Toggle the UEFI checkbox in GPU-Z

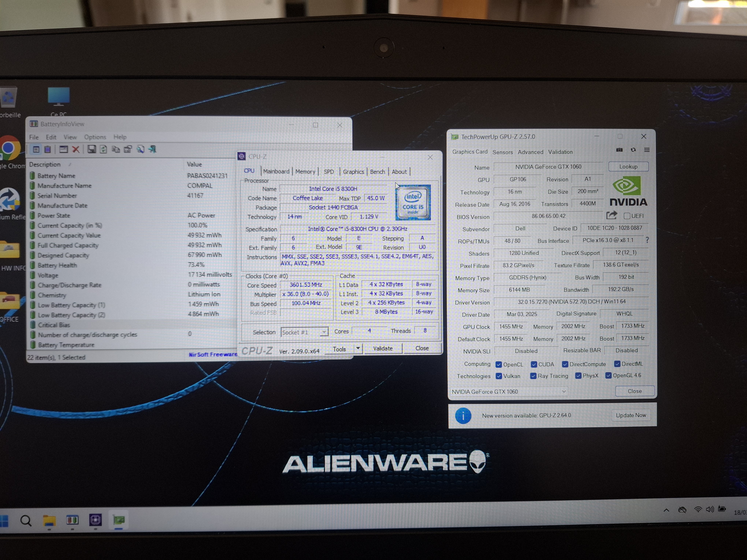pyautogui.click(x=627, y=216)
